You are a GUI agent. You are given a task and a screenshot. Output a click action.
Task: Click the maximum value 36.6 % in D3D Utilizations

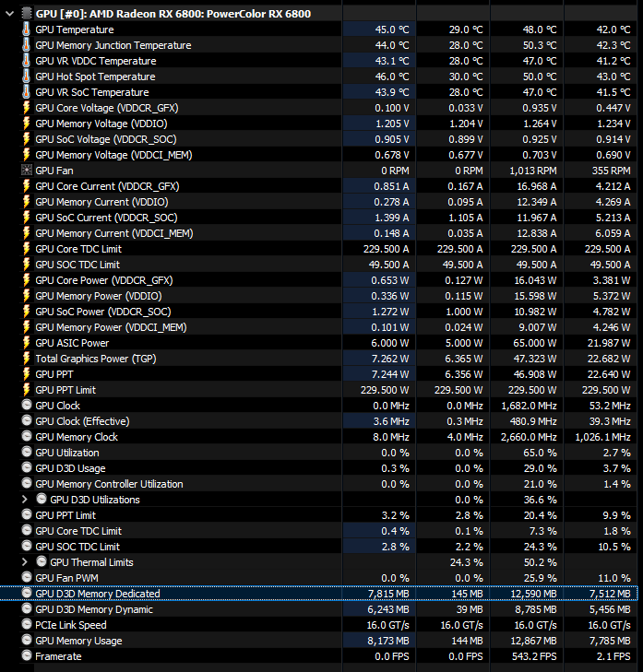click(x=540, y=500)
